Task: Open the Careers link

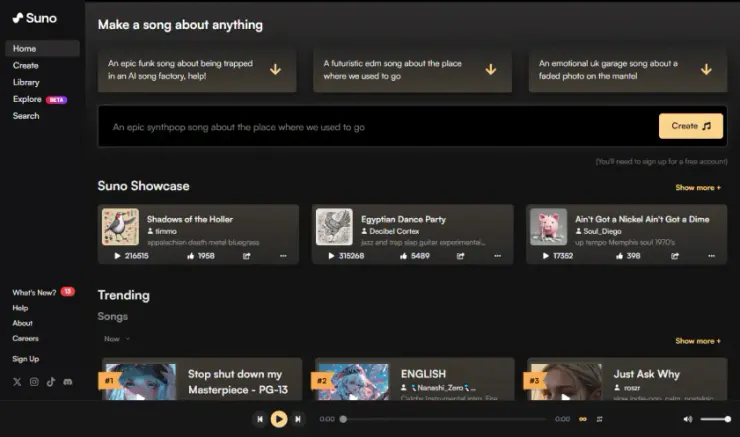Action: pyautogui.click(x=25, y=338)
